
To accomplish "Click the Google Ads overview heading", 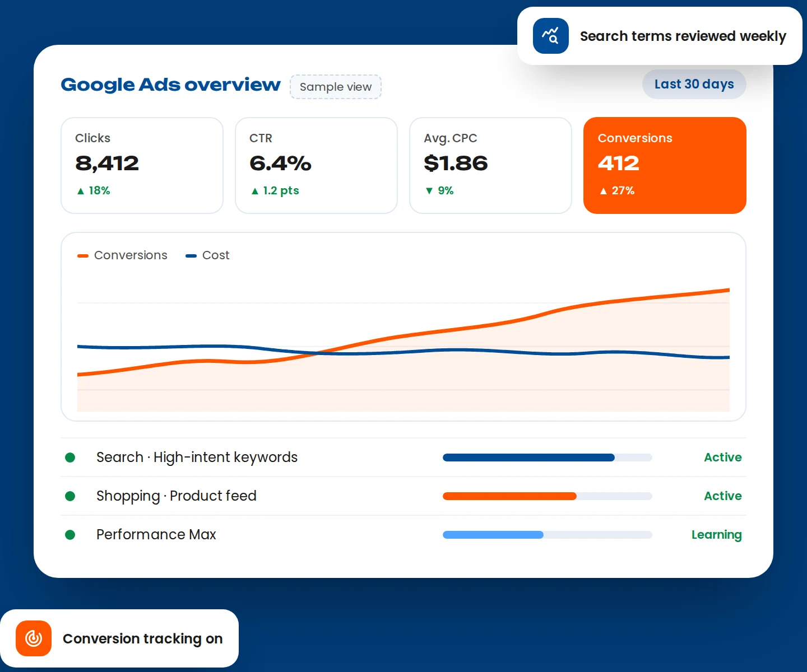I will pyautogui.click(x=170, y=85).
